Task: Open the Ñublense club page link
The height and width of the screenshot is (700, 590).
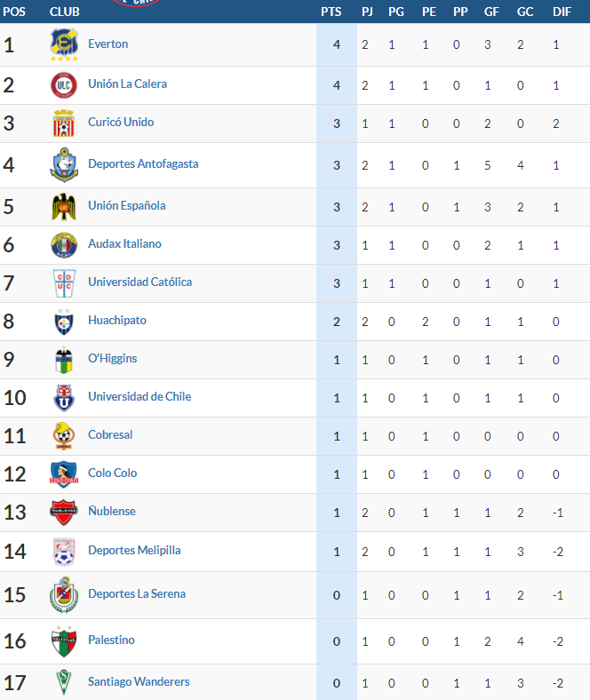Action: (112, 512)
